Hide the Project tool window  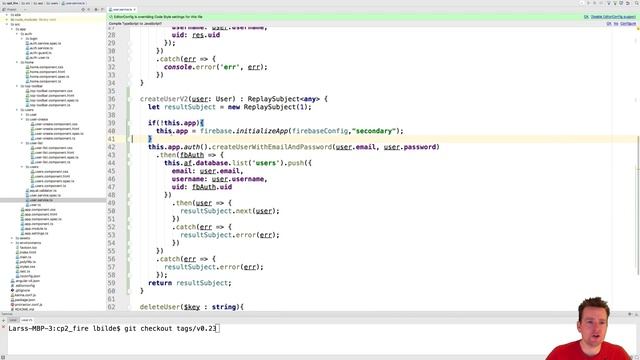[102, 9]
